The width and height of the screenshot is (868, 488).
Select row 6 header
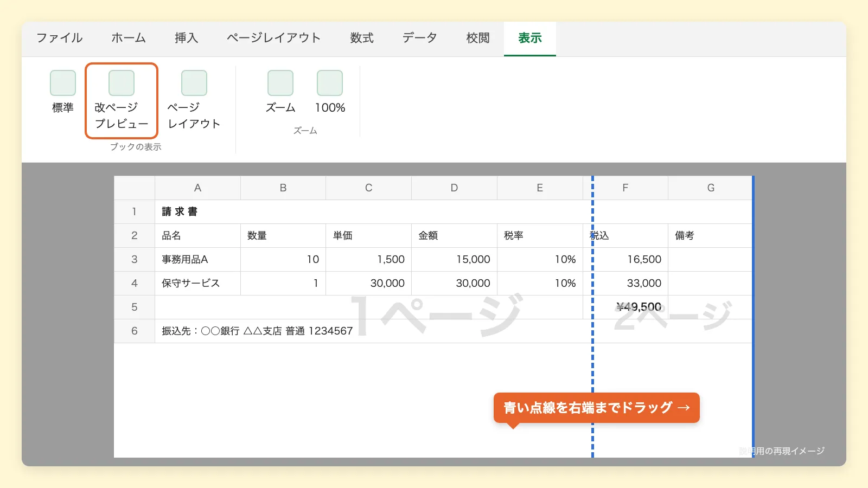point(135,331)
